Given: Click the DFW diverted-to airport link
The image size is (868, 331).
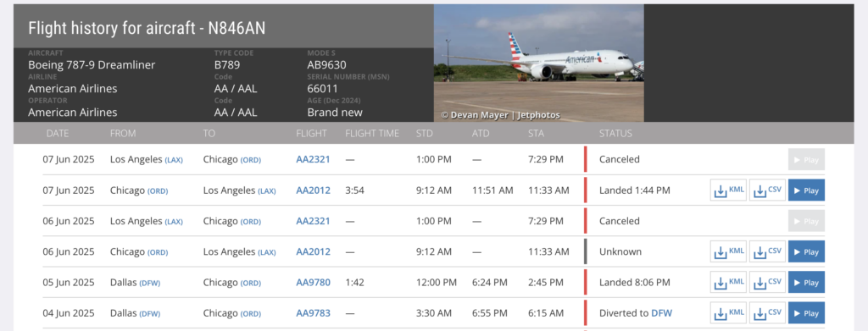Looking at the screenshot, I should coord(661,312).
